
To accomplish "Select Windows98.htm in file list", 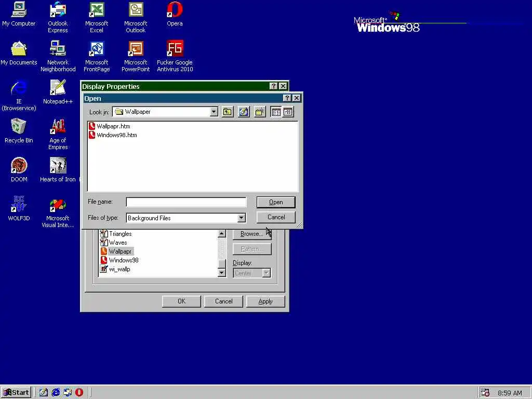I will tap(113, 135).
